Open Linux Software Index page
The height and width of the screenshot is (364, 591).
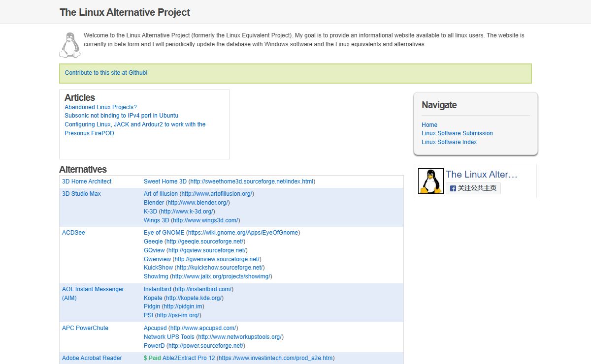click(x=449, y=142)
